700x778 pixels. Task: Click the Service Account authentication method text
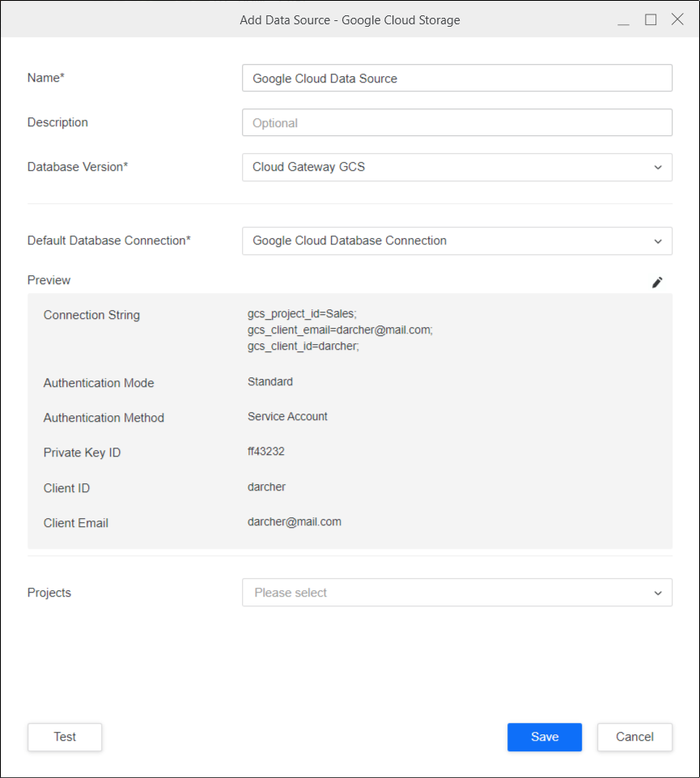pyautogui.click(x=287, y=416)
